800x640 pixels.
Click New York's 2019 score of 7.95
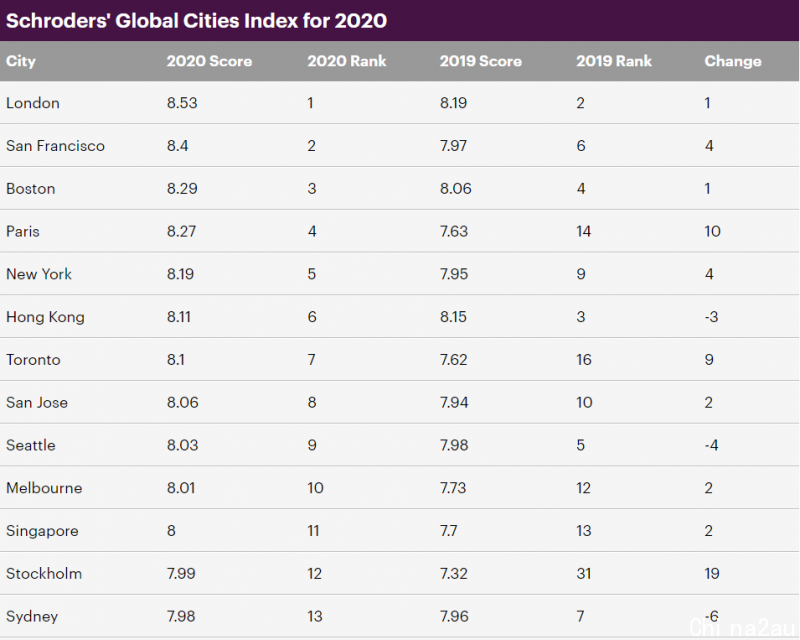[454, 274]
